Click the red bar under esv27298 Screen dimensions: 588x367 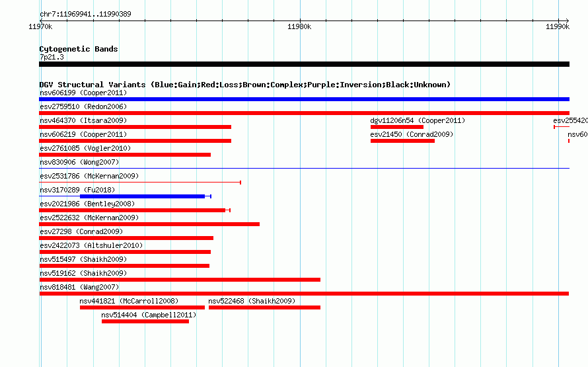click(x=126, y=238)
